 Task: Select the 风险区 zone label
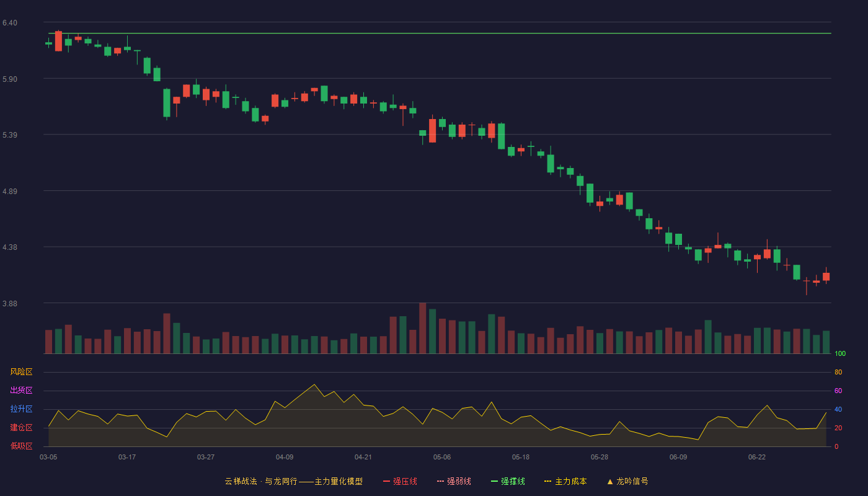point(21,372)
